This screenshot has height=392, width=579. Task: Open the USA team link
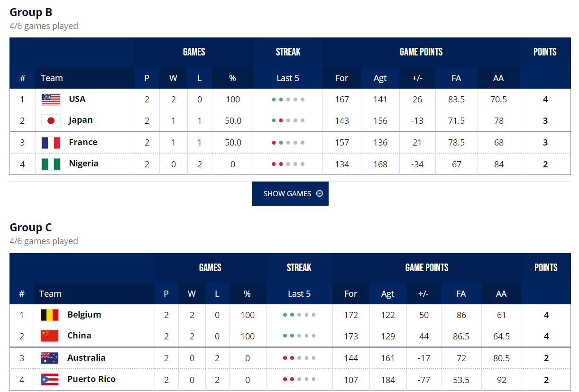point(77,99)
